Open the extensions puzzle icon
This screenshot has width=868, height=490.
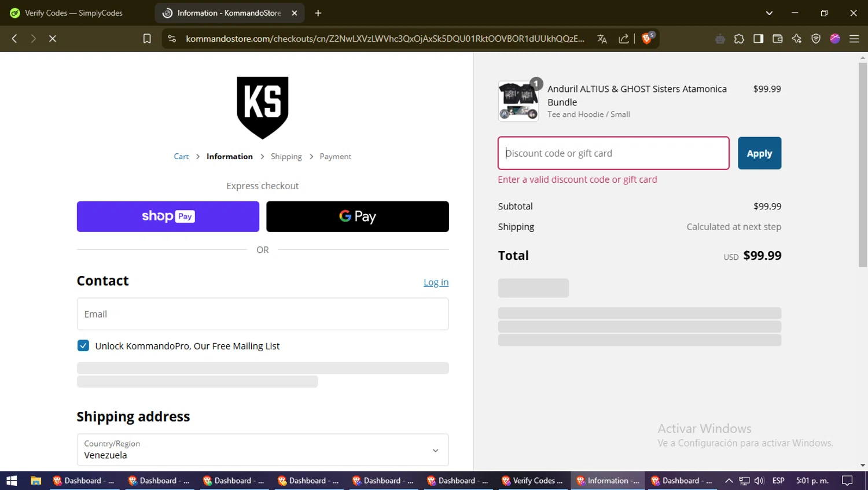click(x=739, y=39)
